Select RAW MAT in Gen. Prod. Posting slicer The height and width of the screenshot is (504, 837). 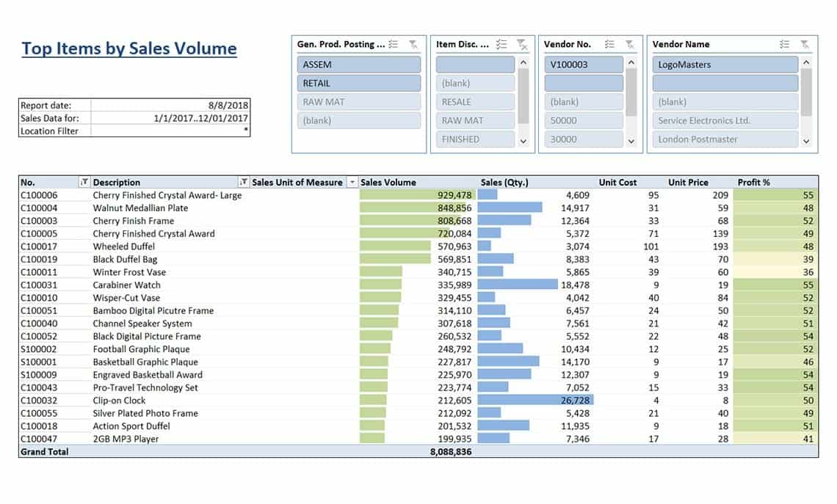(x=359, y=102)
